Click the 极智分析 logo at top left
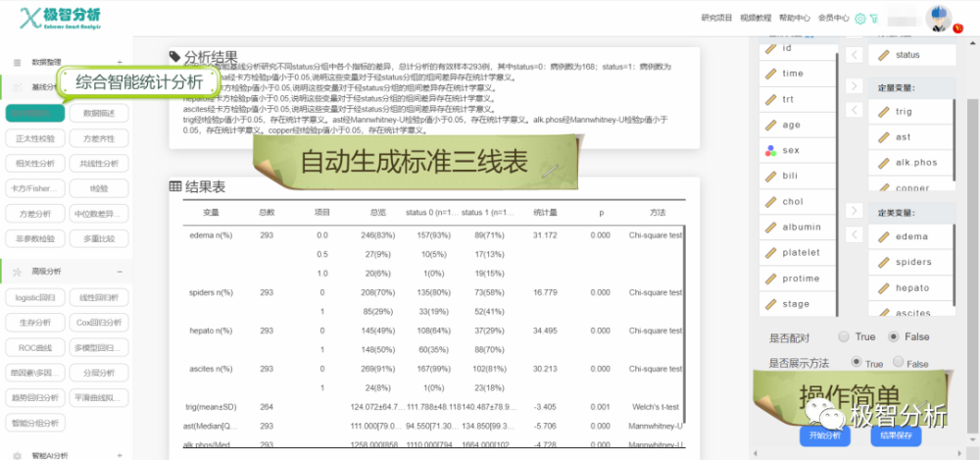 pyautogui.click(x=60, y=19)
